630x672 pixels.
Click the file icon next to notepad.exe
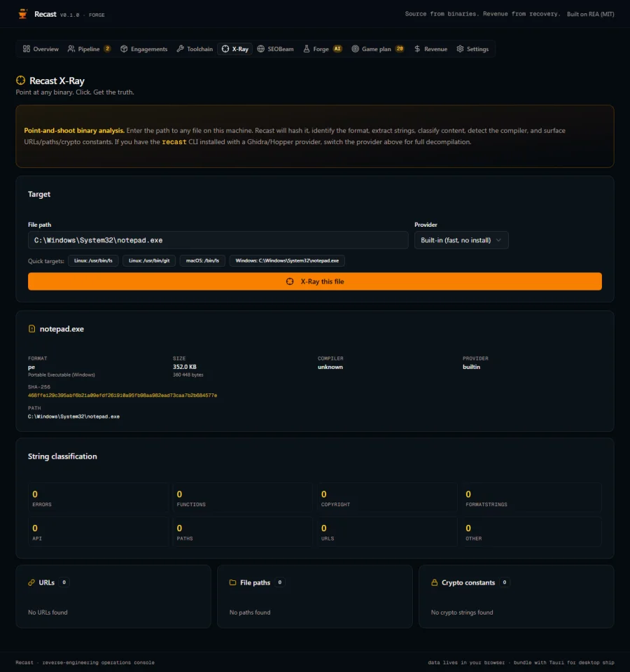click(x=31, y=329)
